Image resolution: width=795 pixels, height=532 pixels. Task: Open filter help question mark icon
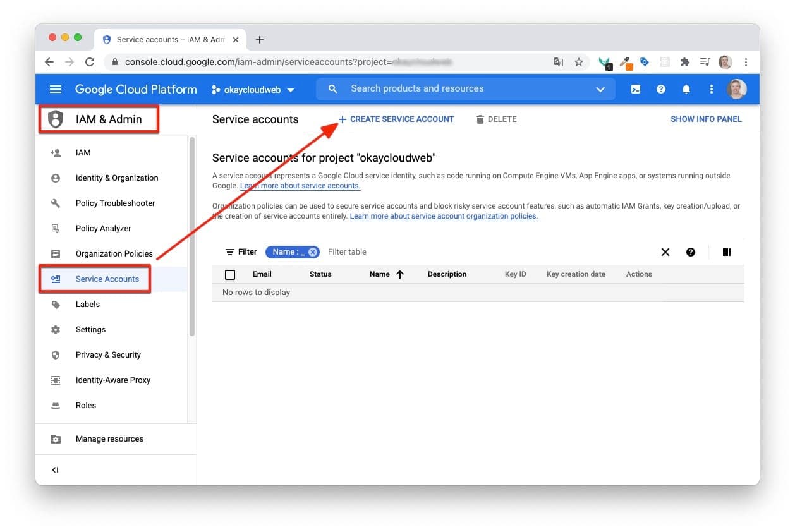click(x=691, y=252)
